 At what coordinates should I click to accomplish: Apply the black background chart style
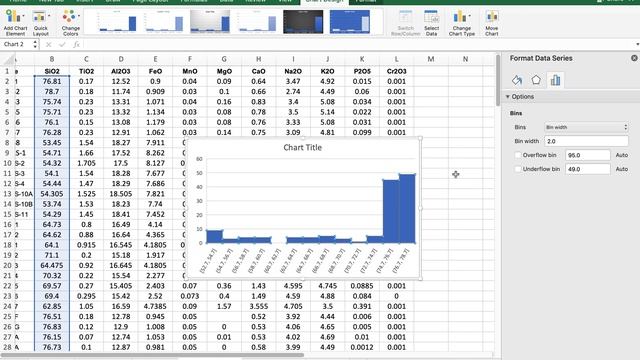tap(303, 22)
